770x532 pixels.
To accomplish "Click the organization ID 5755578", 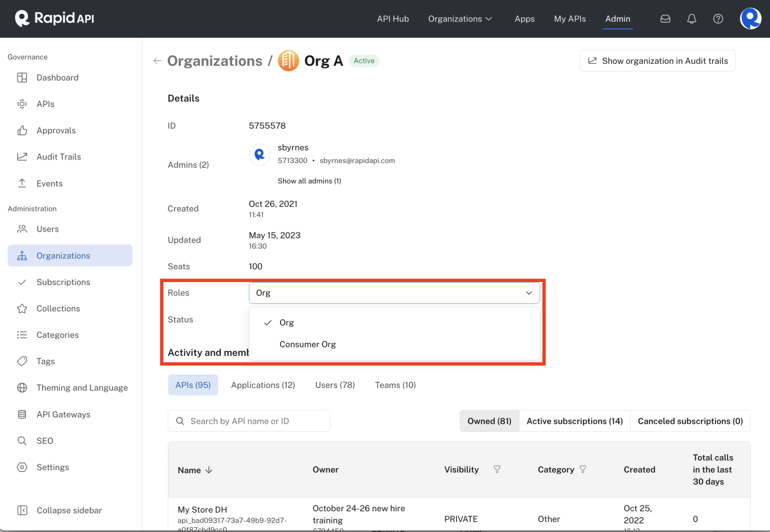I will coord(267,126).
